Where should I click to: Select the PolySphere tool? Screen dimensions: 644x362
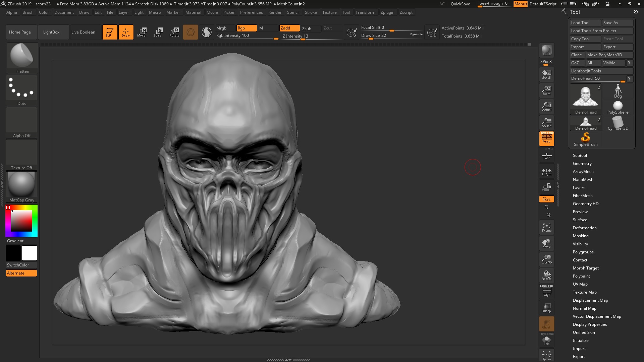(618, 107)
